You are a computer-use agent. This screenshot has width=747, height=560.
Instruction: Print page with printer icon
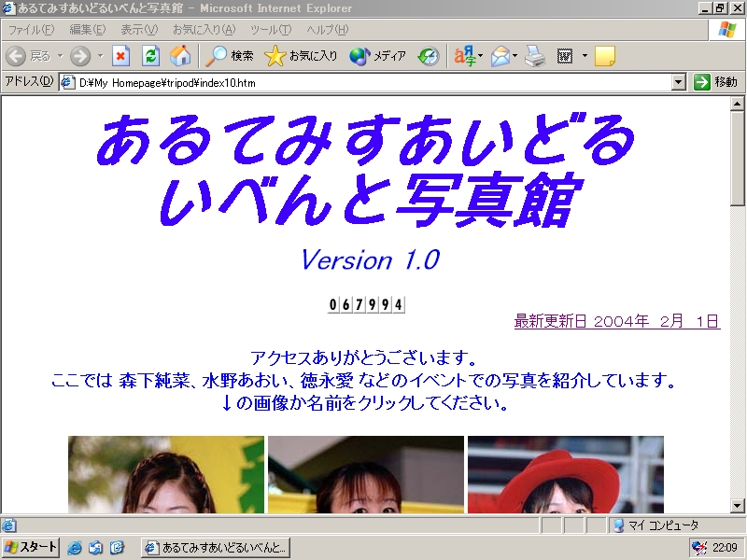click(535, 56)
